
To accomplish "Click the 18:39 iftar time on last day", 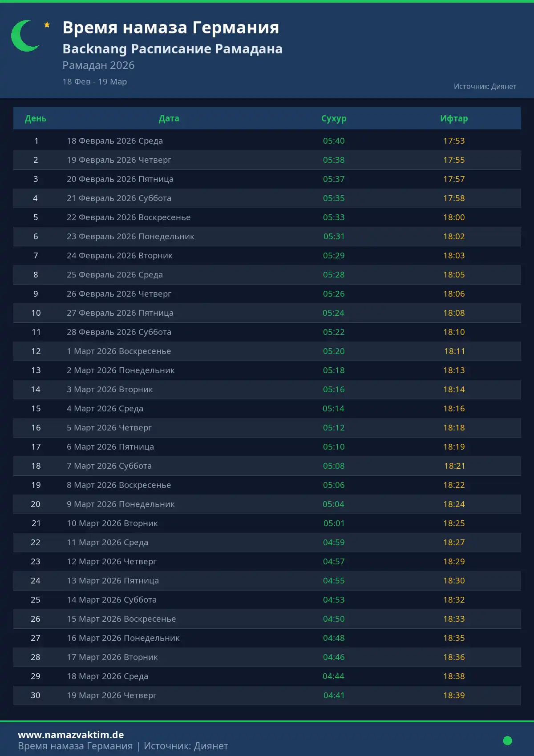I will (x=454, y=696).
